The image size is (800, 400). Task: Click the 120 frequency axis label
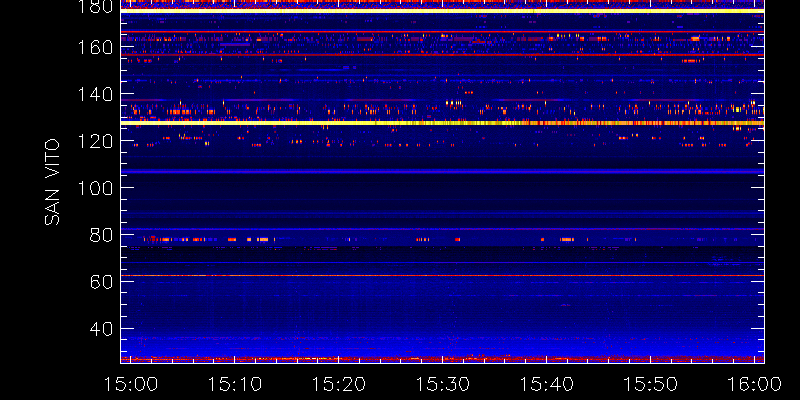point(95,141)
